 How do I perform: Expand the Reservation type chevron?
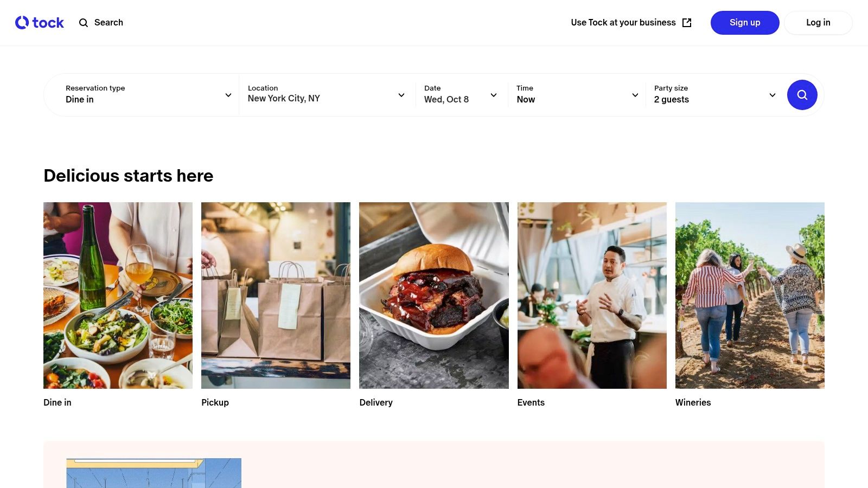point(228,95)
